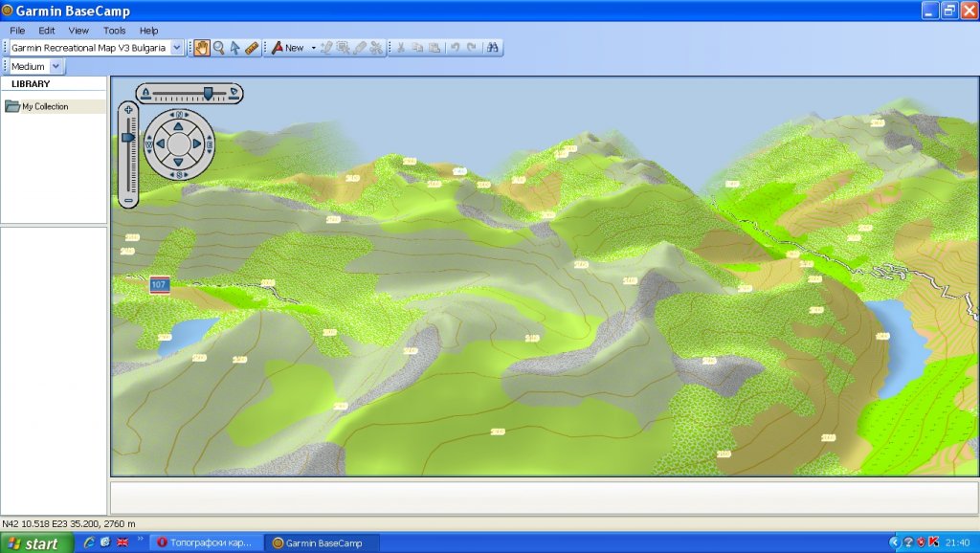Screen dimensions: 980x553
Task: Click the zoom out minus button
Action: click(129, 201)
